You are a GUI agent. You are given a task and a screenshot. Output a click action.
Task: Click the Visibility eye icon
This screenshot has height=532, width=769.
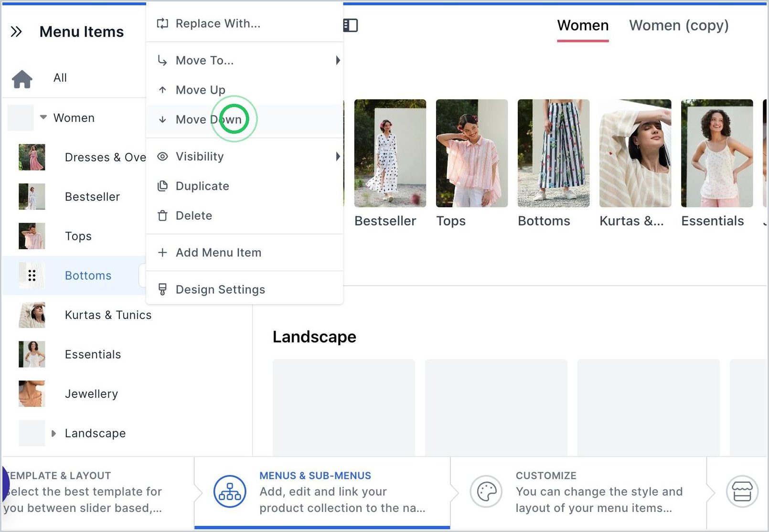click(x=162, y=156)
